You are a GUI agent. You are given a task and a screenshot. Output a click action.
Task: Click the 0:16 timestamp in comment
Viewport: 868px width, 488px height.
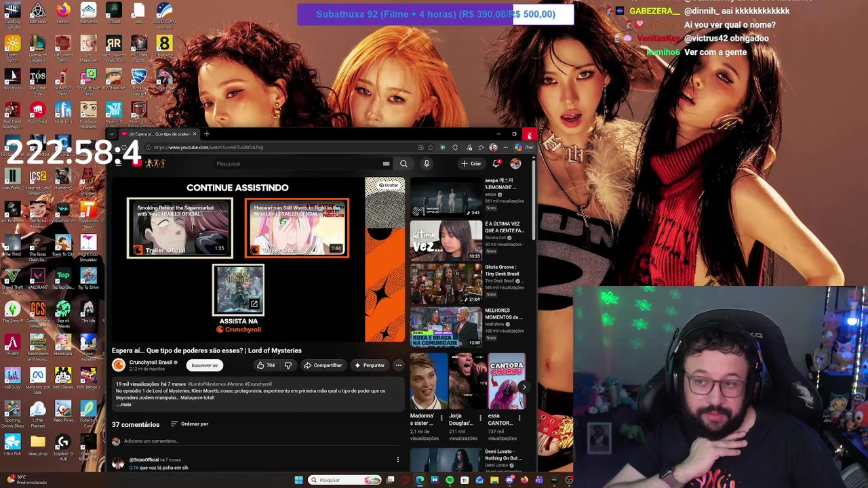tap(134, 468)
